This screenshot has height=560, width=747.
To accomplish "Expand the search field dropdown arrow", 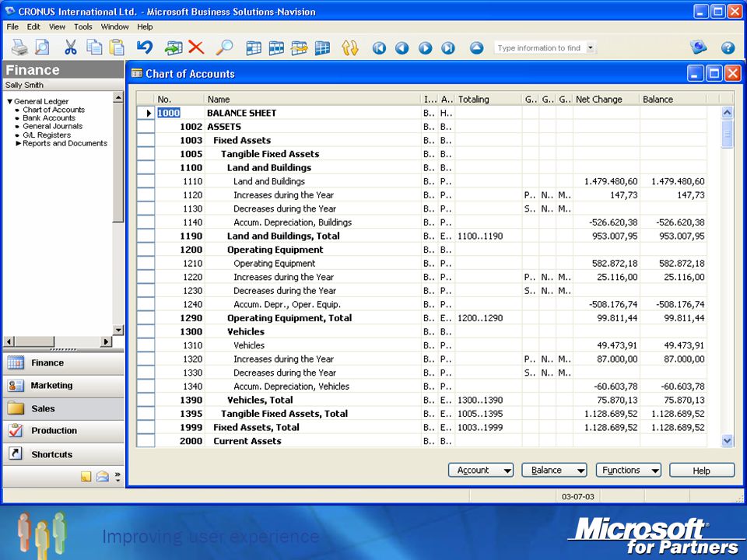I will click(x=591, y=47).
